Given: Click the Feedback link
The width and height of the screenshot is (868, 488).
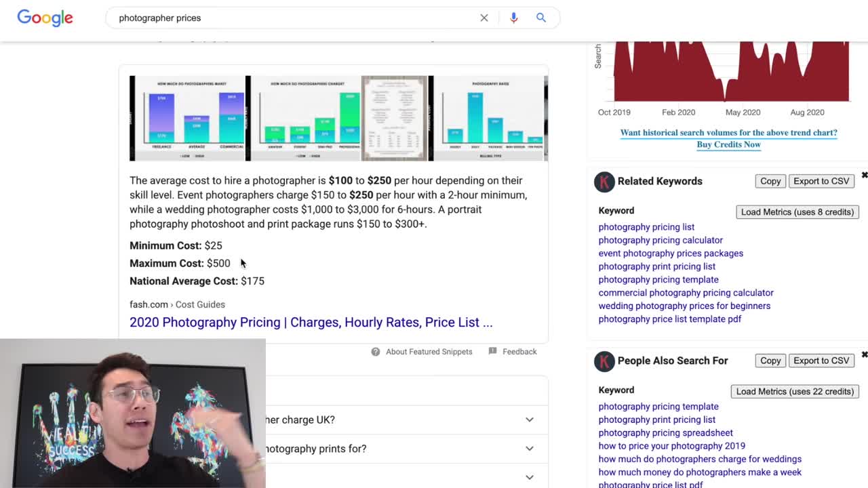Looking at the screenshot, I should point(519,352).
